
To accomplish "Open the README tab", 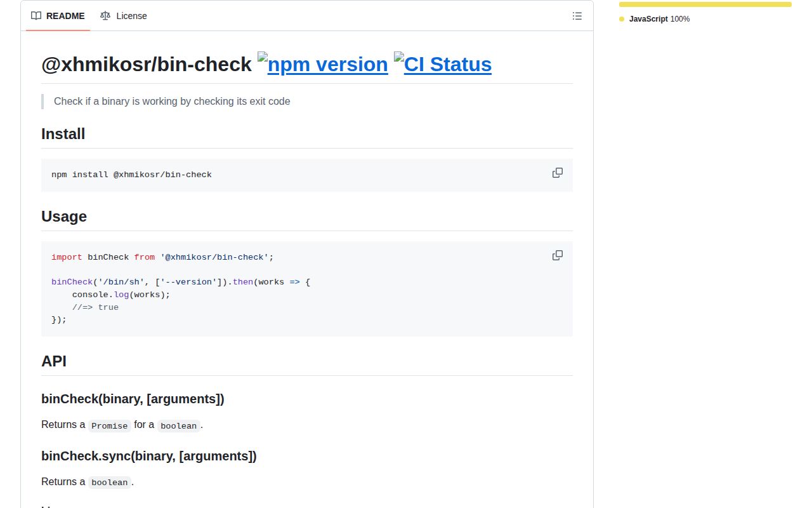I will [58, 16].
